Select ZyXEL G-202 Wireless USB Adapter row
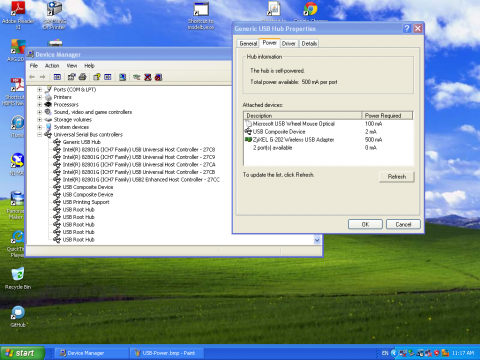 click(x=328, y=140)
